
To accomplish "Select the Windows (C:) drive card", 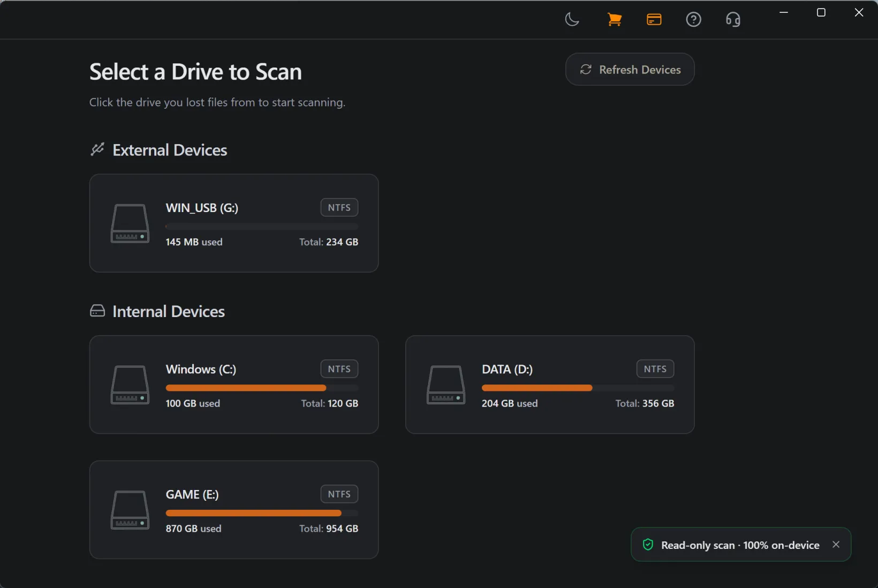I will point(234,385).
